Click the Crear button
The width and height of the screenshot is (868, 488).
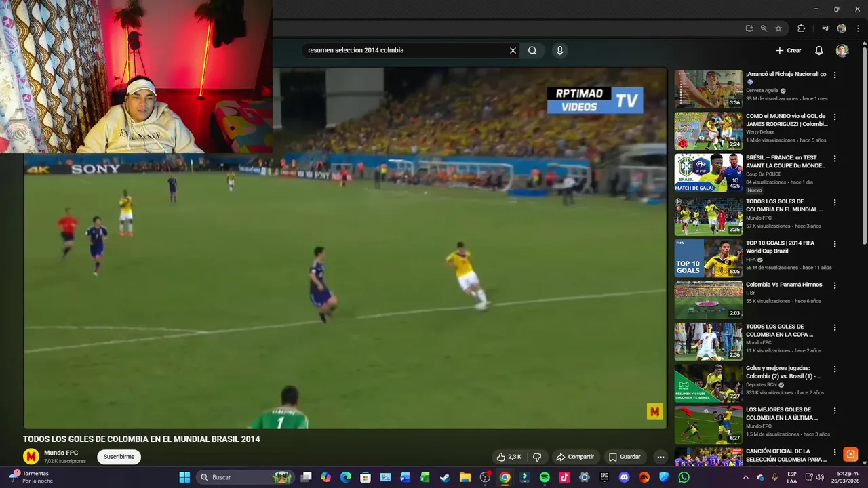point(789,50)
